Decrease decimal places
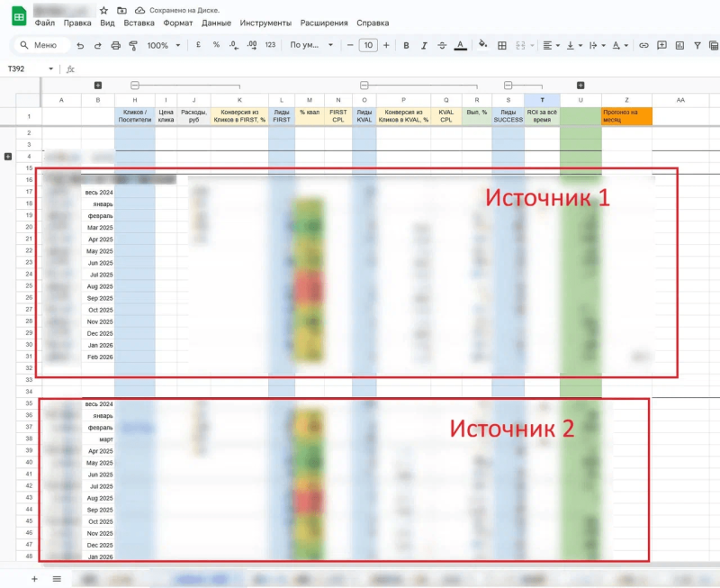This screenshot has width=720, height=588. (x=233, y=45)
